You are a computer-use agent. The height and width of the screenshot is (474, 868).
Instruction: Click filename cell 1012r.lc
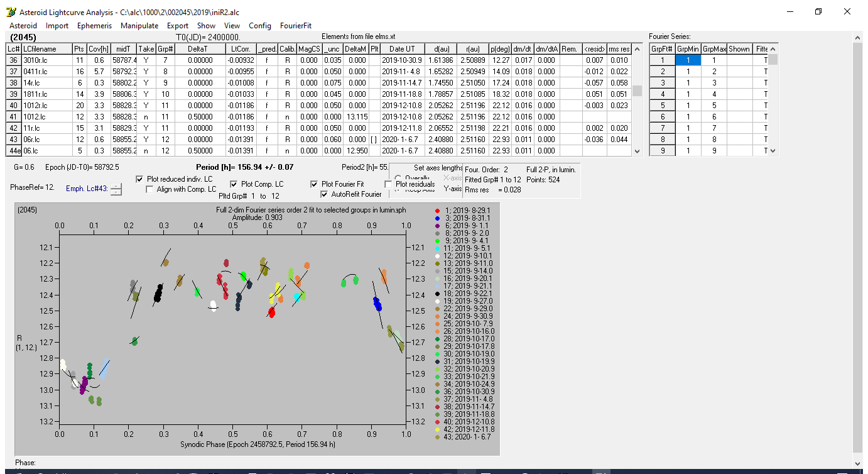[46, 106]
